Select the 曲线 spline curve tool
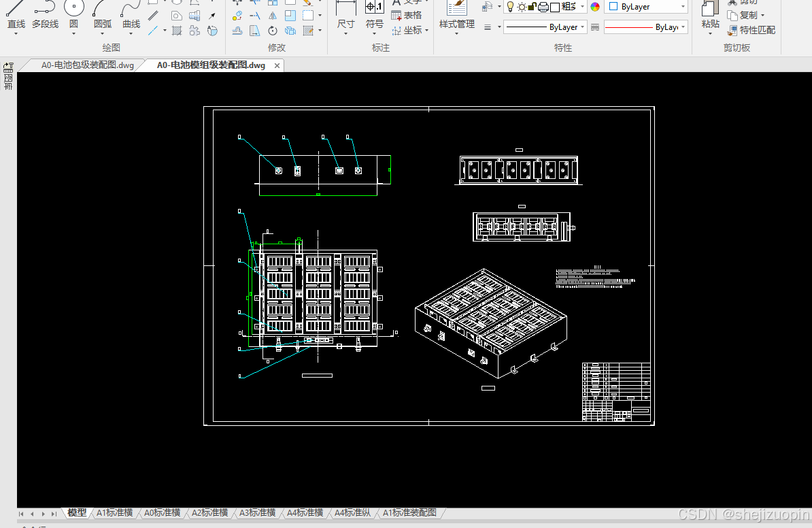Screen dimensions: 812x528 [x=131, y=14]
